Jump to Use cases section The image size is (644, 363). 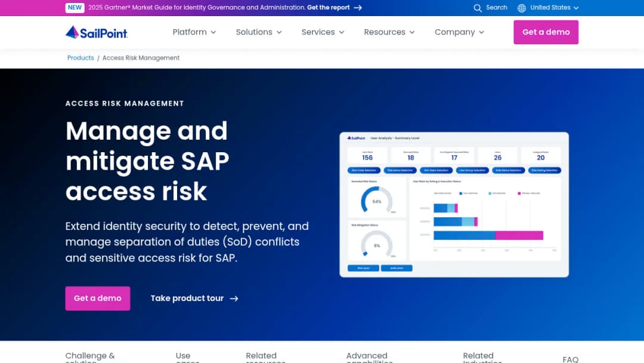click(x=187, y=357)
